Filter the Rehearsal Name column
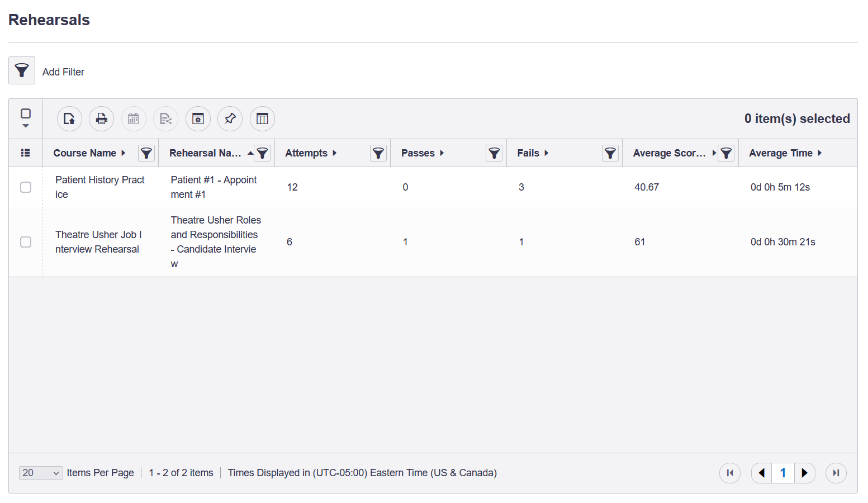The image size is (868, 503). (x=262, y=153)
